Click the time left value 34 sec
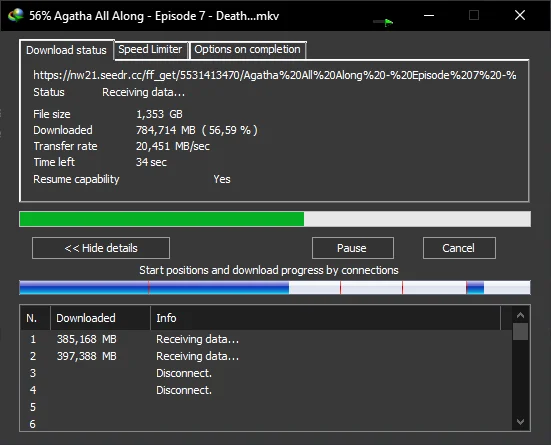Viewport: 551px width, 445px height. click(151, 162)
